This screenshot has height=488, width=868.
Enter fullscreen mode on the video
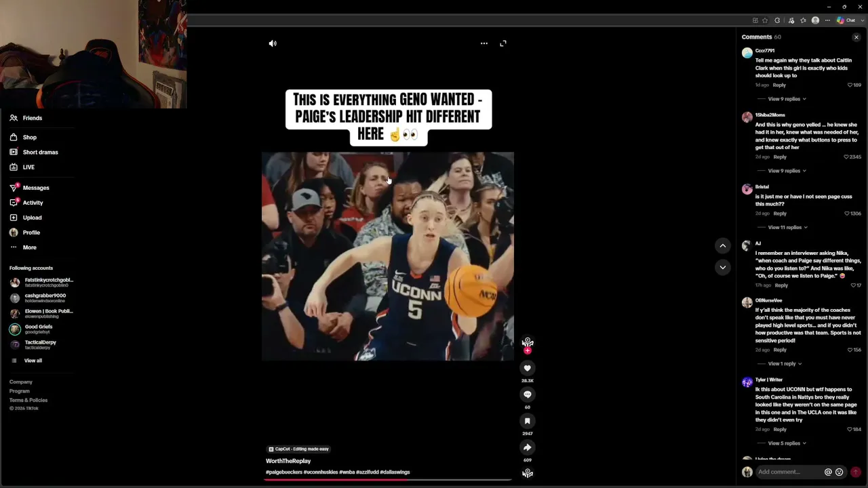coord(503,43)
